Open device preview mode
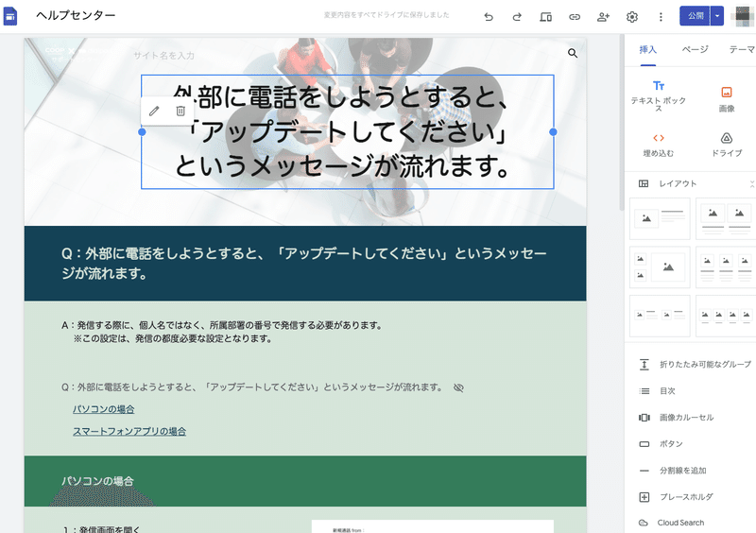Image resolution: width=756 pixels, height=533 pixels. (x=546, y=17)
